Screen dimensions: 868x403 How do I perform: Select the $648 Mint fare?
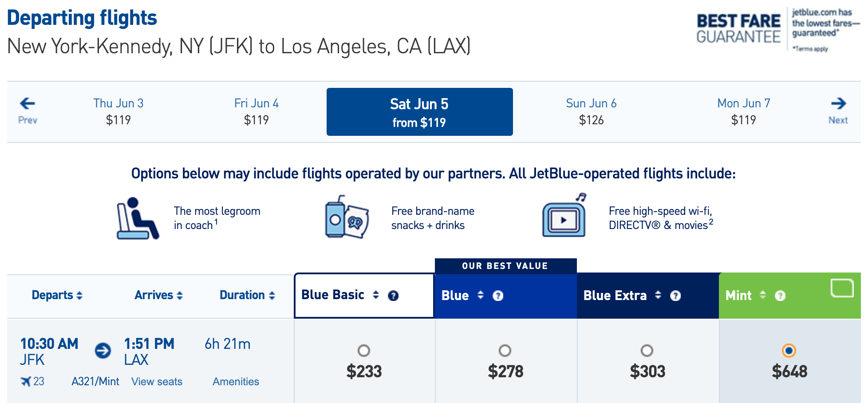coord(789,351)
